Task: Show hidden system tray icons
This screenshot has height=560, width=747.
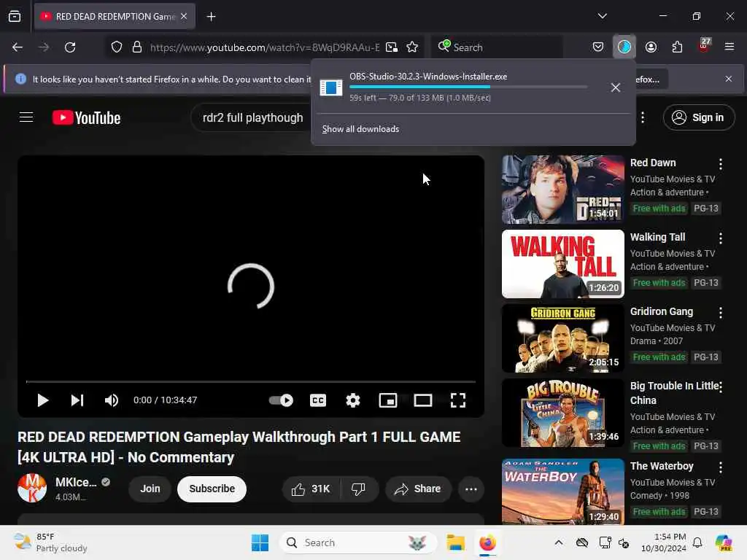Action: [559, 542]
